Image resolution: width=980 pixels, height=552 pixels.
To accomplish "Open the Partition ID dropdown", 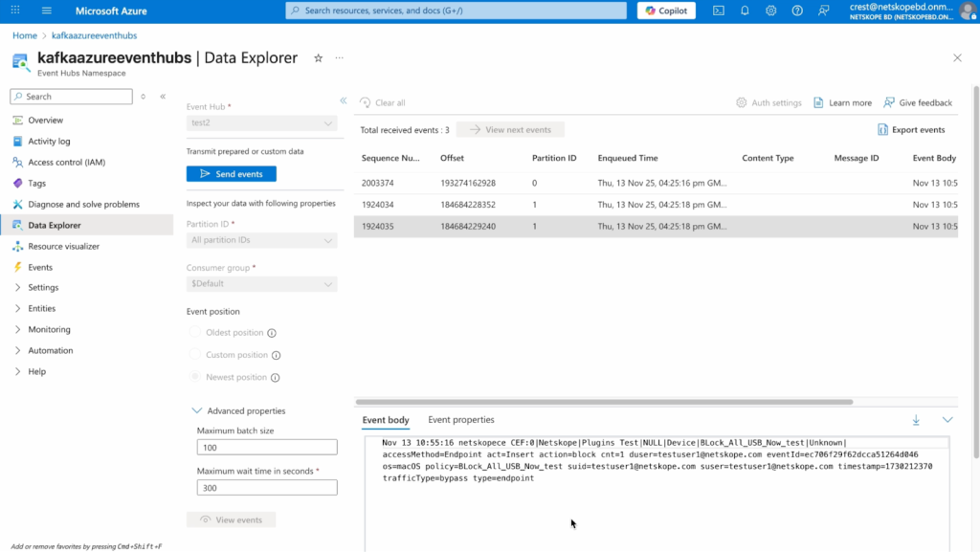I will 261,240.
